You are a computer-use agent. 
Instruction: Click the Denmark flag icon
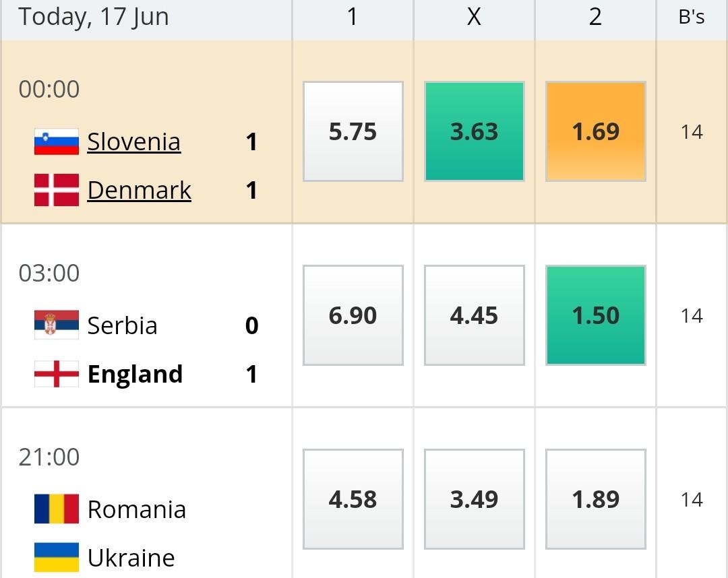pyautogui.click(x=57, y=190)
